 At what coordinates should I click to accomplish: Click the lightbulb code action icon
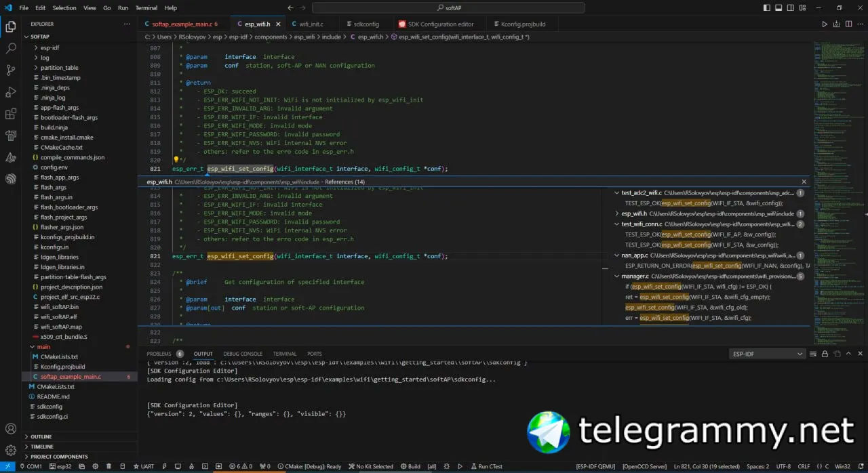coord(176,160)
